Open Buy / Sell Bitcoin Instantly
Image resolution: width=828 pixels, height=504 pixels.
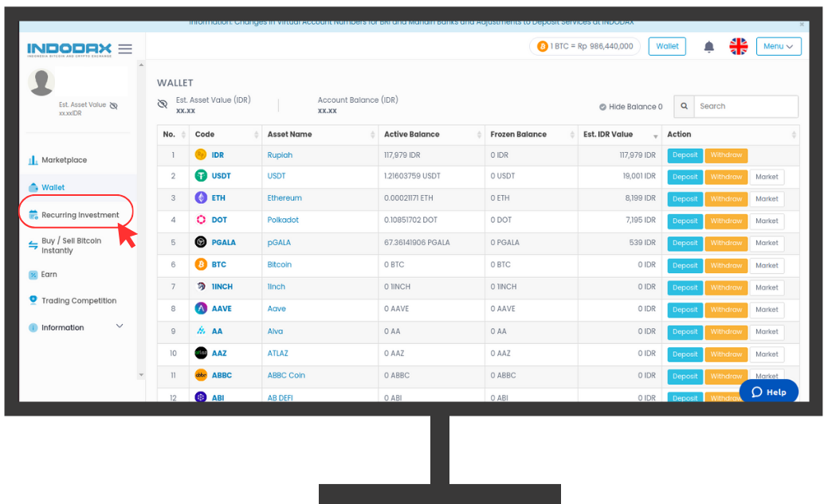tap(71, 245)
